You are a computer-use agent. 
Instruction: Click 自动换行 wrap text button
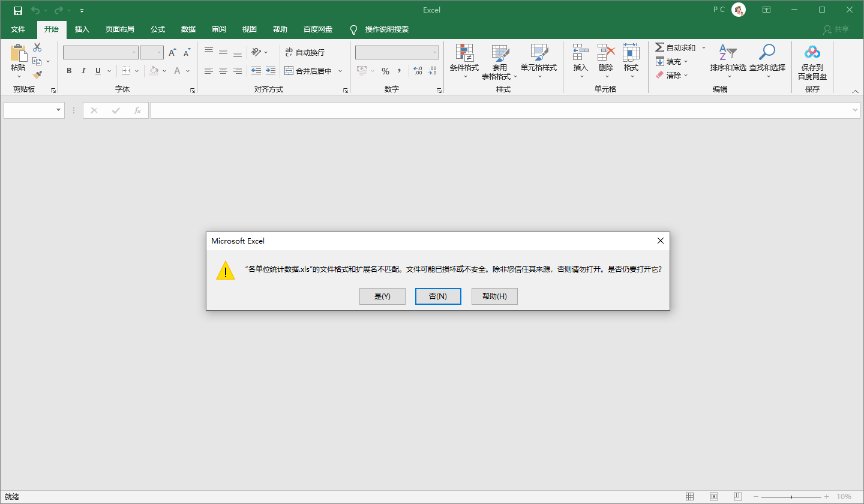305,52
